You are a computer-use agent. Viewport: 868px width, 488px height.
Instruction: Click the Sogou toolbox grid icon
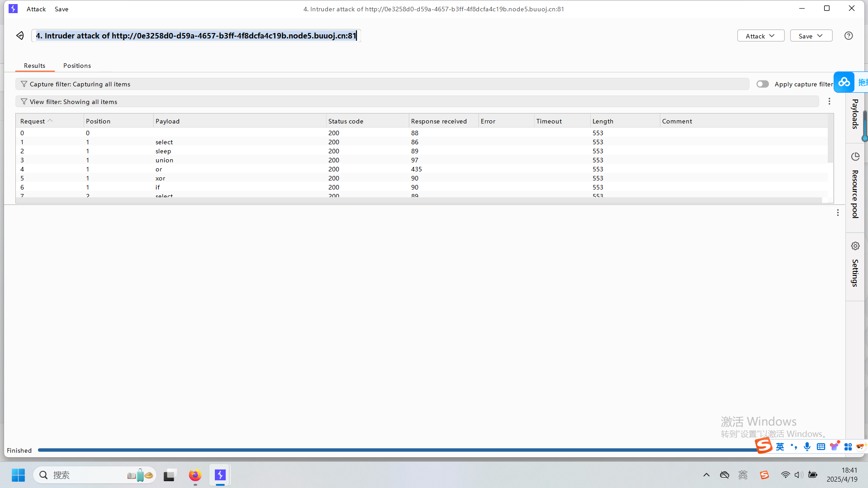point(848,447)
